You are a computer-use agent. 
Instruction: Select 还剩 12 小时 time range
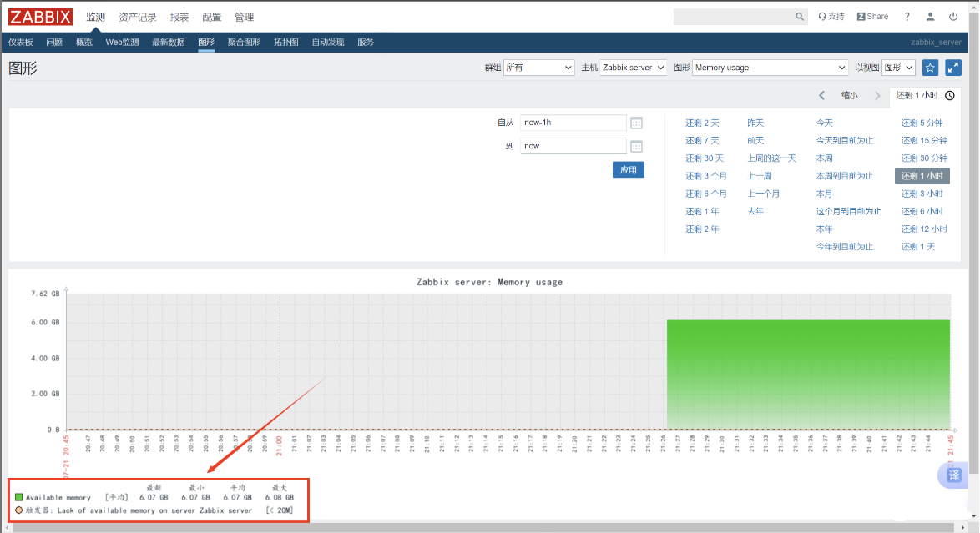[924, 229]
